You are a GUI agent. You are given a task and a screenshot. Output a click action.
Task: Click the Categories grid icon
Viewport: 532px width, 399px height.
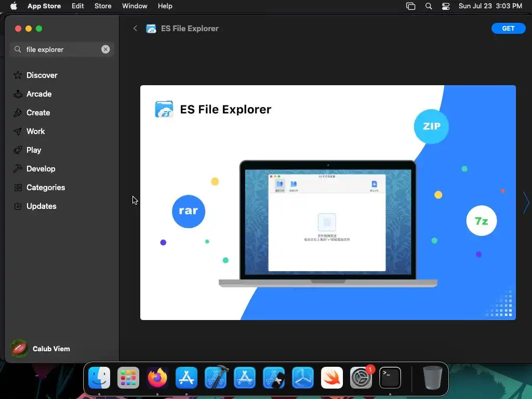18,187
